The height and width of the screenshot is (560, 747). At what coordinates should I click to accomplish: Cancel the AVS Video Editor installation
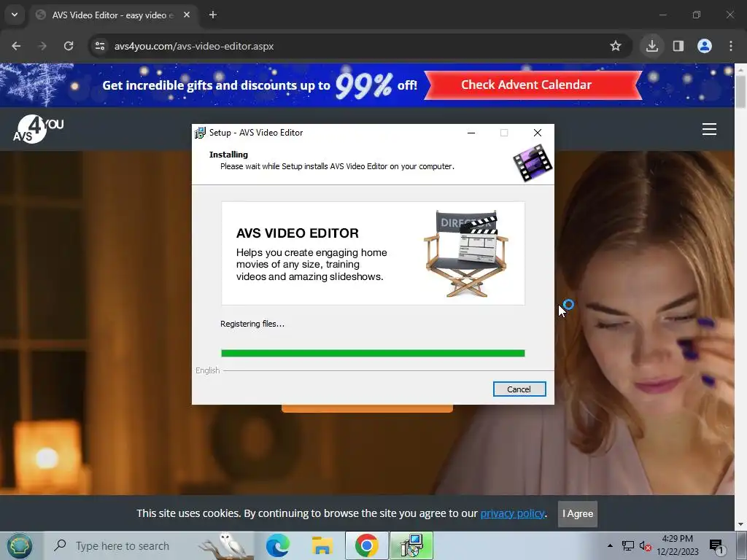519,389
